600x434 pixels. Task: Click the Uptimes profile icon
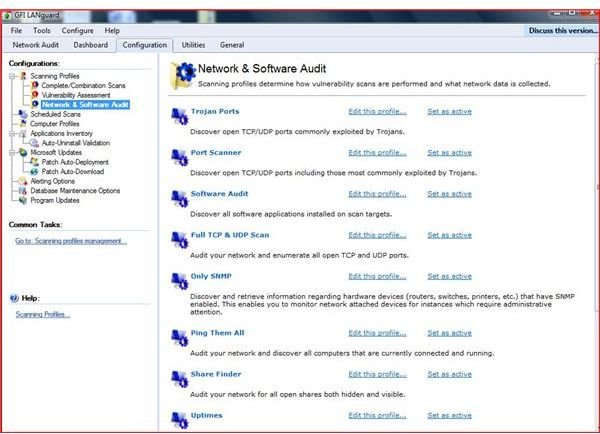click(x=179, y=420)
